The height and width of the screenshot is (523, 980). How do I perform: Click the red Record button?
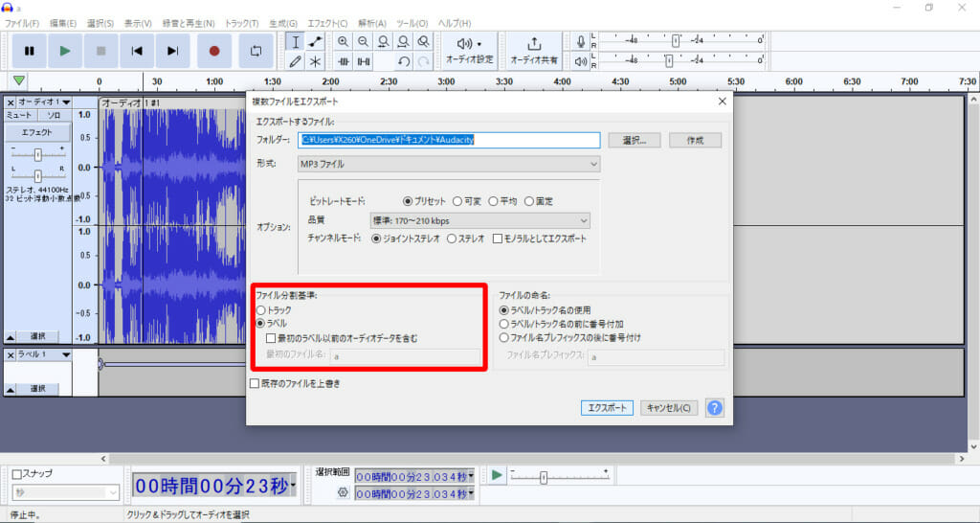tap(214, 52)
